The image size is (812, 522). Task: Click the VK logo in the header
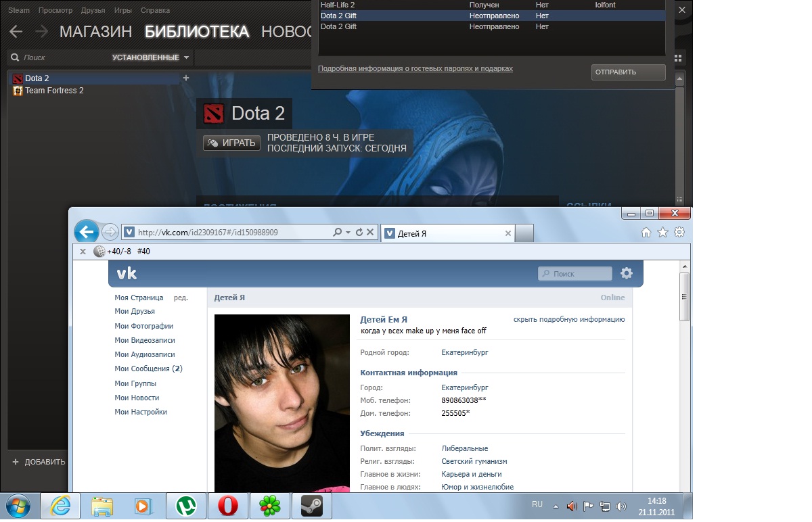(127, 273)
